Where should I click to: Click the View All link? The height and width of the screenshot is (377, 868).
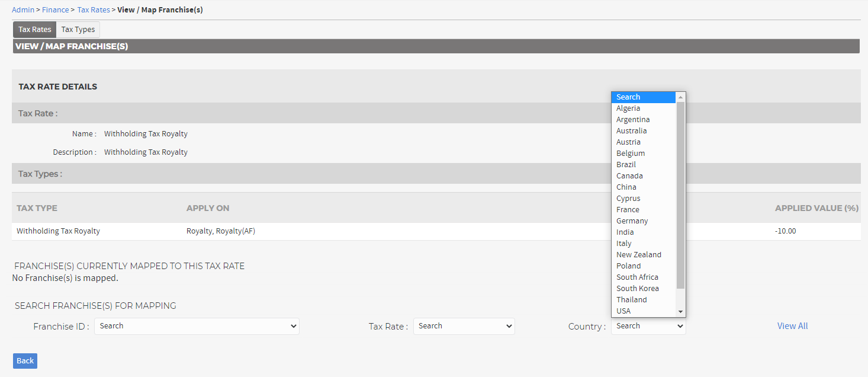792,326
